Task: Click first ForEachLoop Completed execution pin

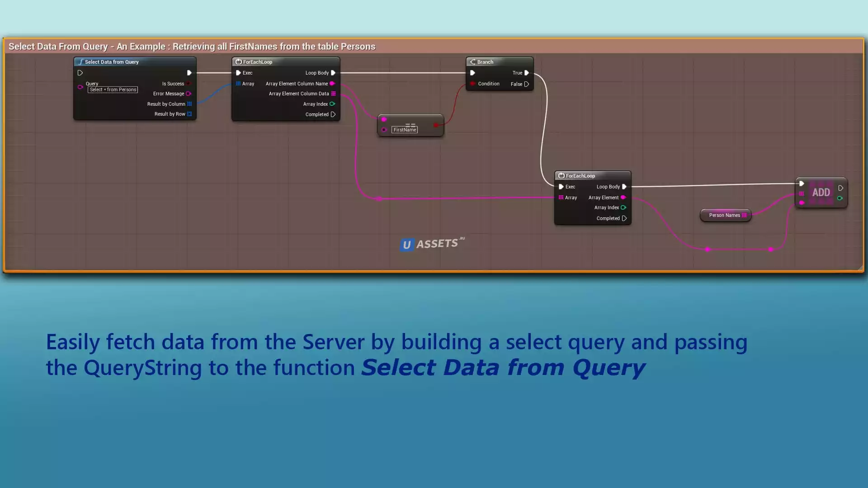Action: point(333,114)
